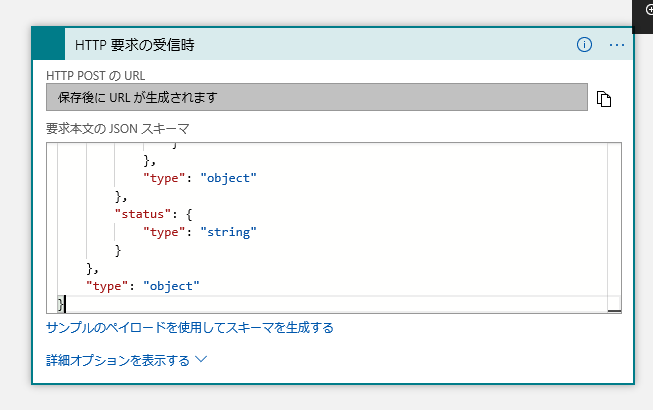Image resolution: width=653 pixels, height=410 pixels.
Task: Click the 要求本文の JSON スキーマ label
Action: [117, 129]
